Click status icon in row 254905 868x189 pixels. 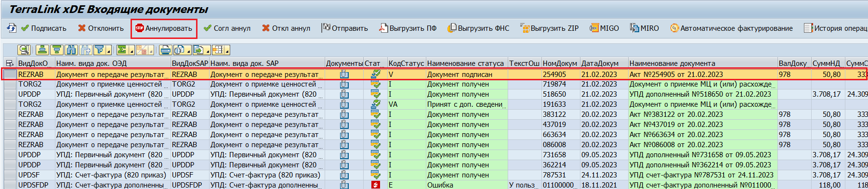click(375, 75)
